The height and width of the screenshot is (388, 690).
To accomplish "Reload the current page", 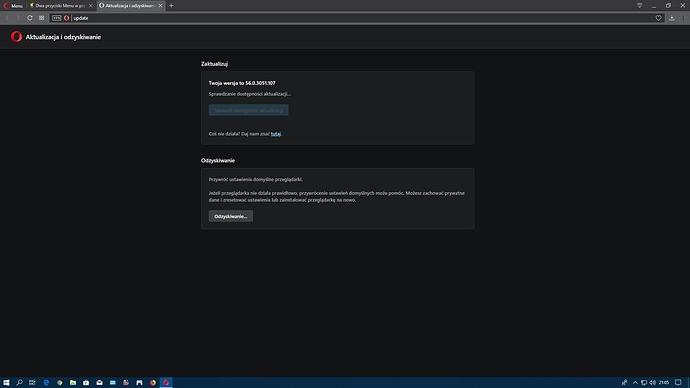I will click(x=29, y=18).
